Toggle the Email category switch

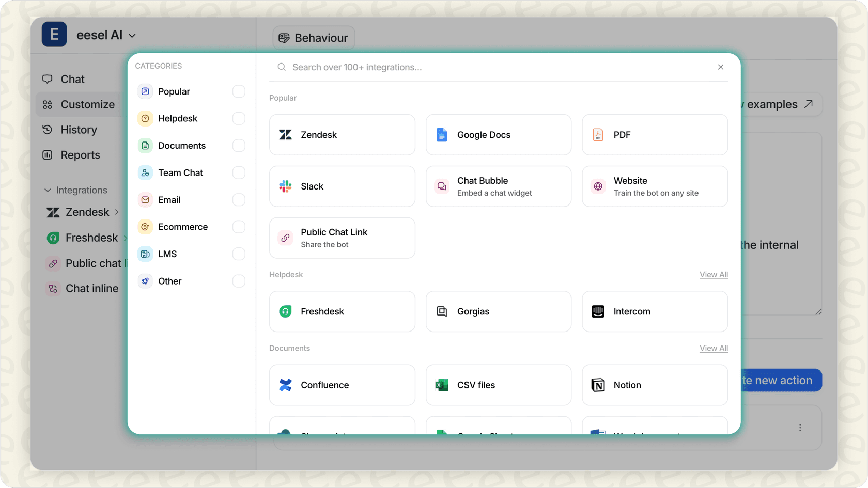239,200
